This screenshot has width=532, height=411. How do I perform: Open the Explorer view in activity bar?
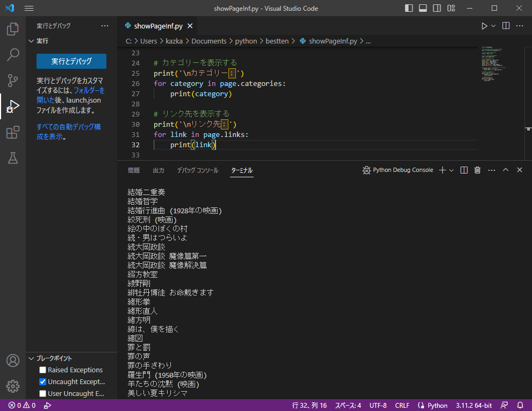pos(13,29)
